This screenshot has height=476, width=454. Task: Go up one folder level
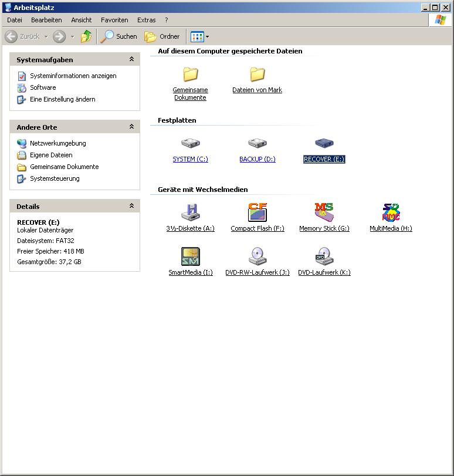point(86,37)
